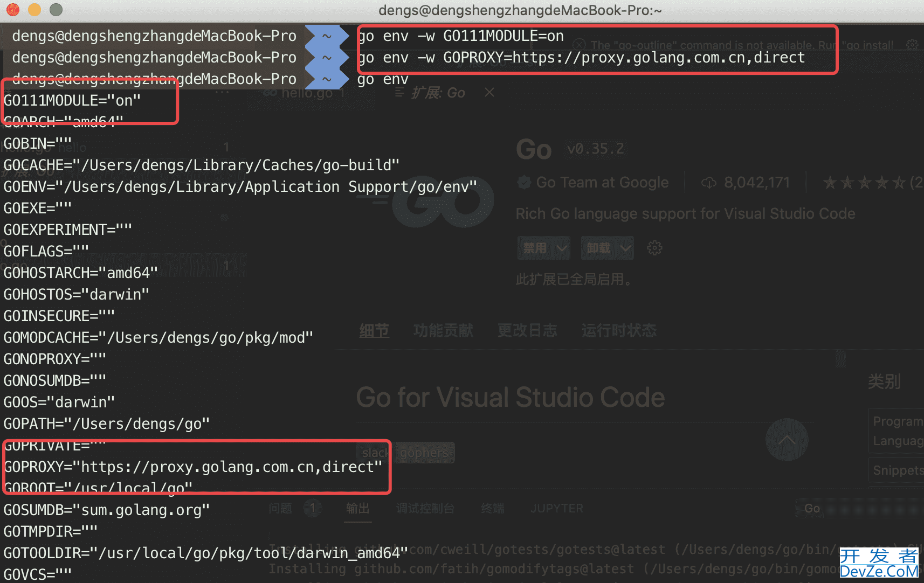Open extension settings gear beside 卸载 in VS Code

[x=654, y=248]
